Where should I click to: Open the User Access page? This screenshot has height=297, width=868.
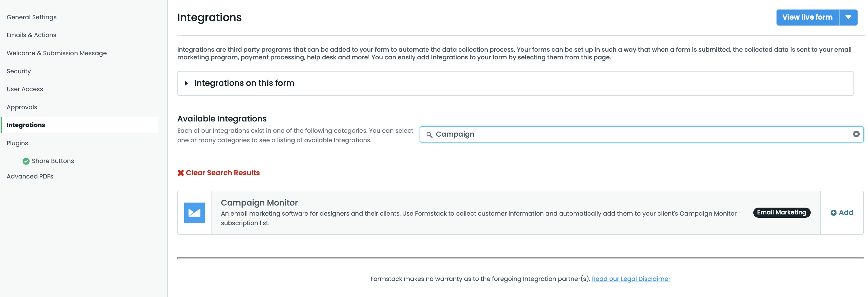point(25,89)
